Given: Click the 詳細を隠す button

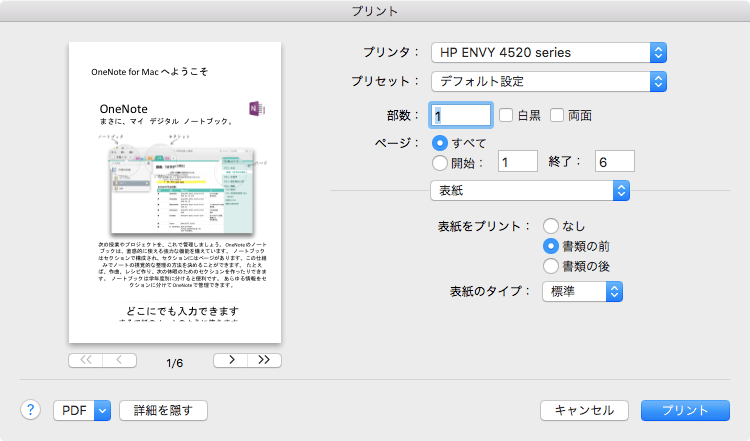Looking at the screenshot, I should click(x=163, y=410).
